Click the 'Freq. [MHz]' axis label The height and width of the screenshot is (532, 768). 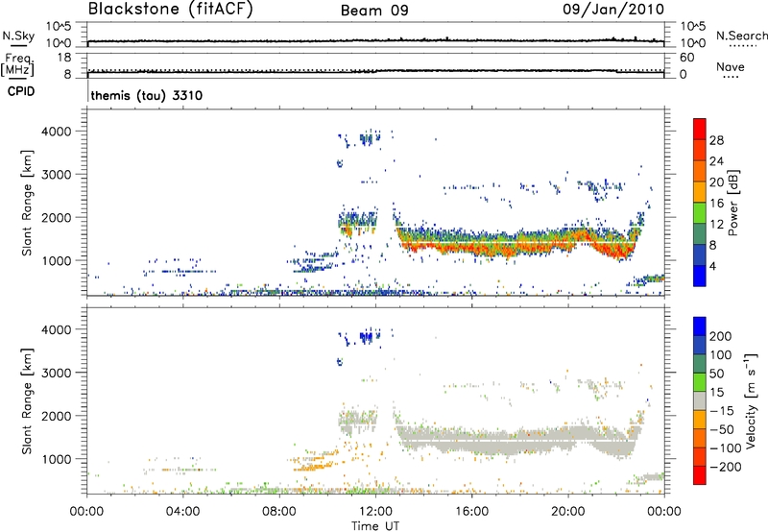[x=18, y=64]
